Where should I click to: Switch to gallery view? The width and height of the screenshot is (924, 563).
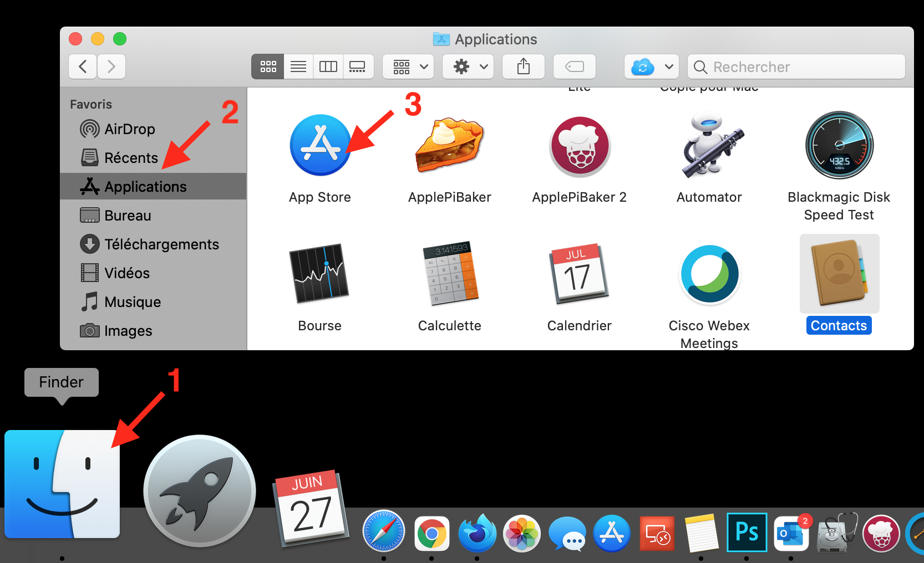tap(358, 66)
